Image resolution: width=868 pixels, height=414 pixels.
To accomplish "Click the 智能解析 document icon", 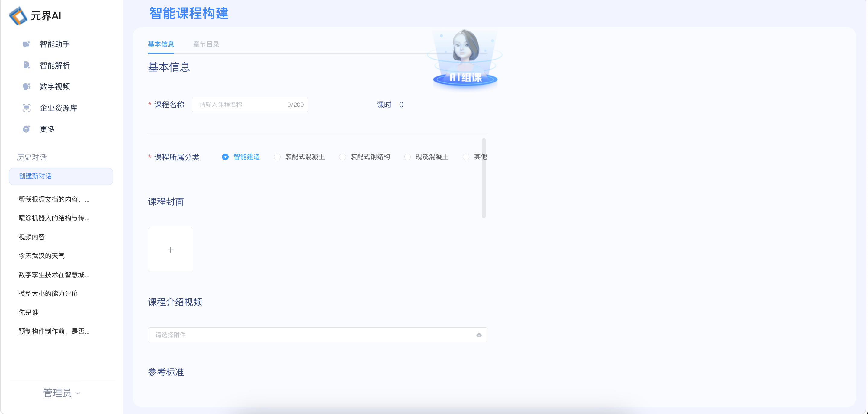I will 26,65.
